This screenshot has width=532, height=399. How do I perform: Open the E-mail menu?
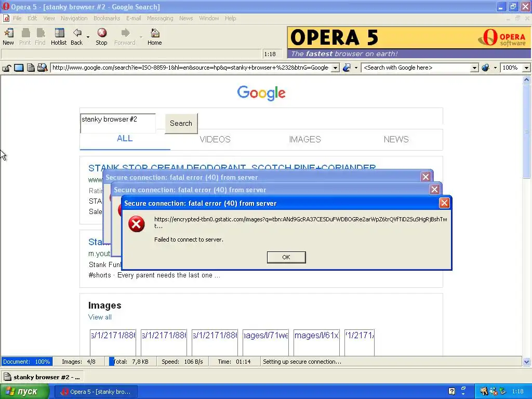pos(134,18)
